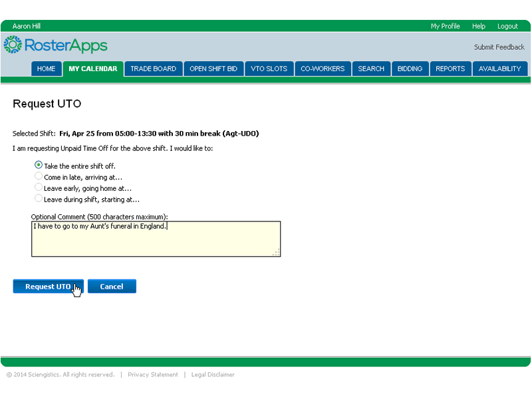
Task: Pick 'Leave during shift, starting at' option
Action: coord(39,198)
